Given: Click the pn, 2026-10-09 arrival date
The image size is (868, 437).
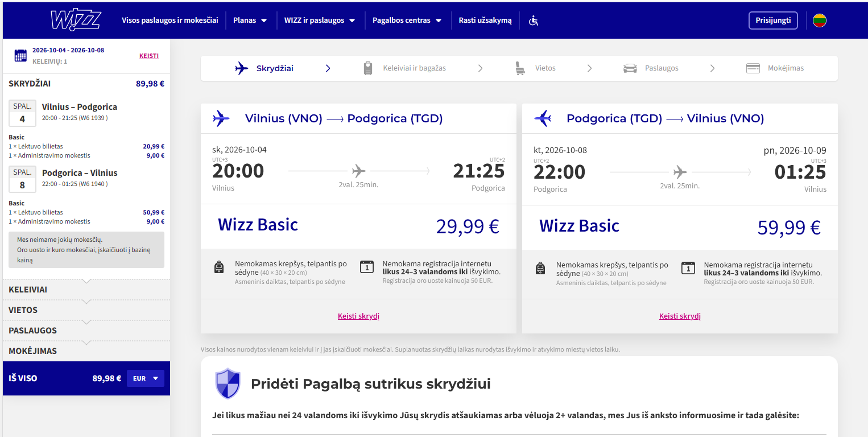Looking at the screenshot, I should (x=795, y=151).
